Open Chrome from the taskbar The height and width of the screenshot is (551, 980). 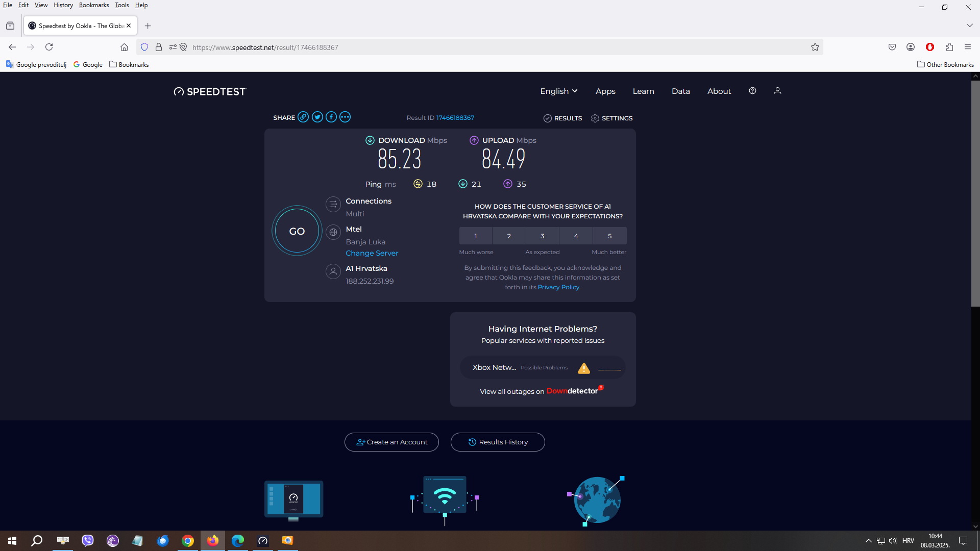(188, 540)
